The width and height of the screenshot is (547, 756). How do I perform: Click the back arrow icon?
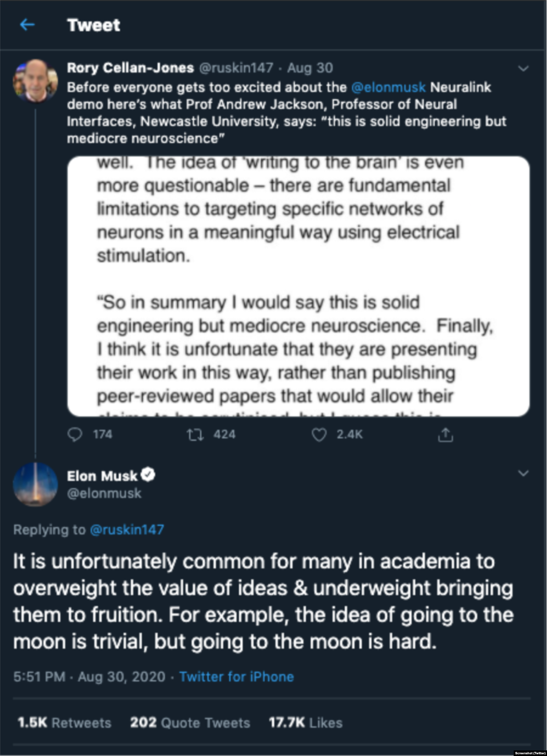[27, 25]
